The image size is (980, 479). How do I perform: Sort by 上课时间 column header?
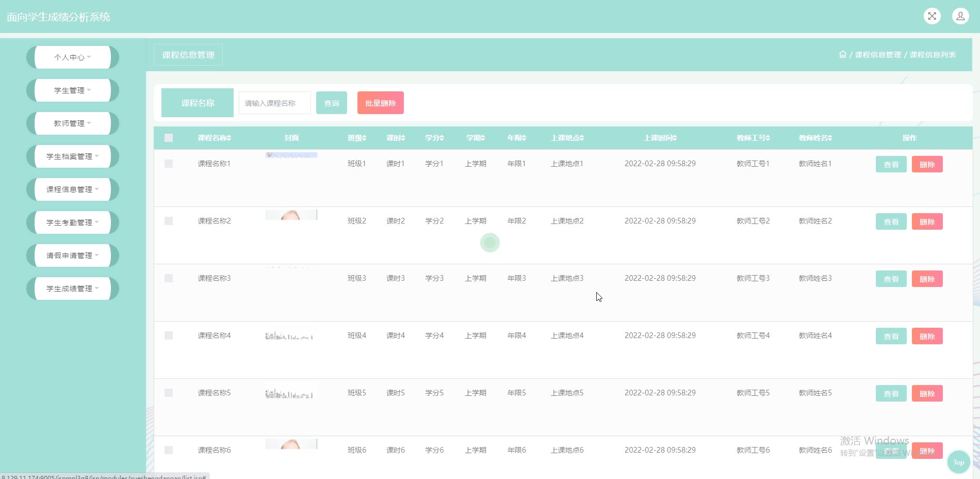click(x=660, y=138)
